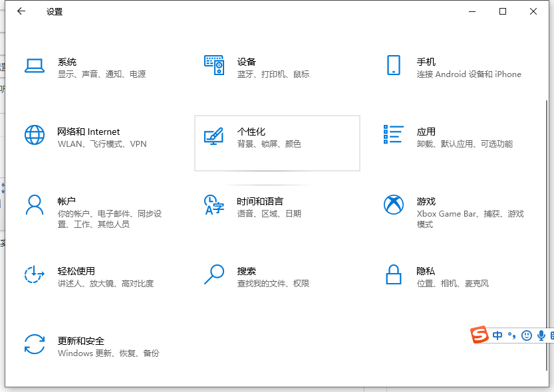This screenshot has height=392, width=554.
Task: Click the back arrow in Settings
Action: [21, 11]
